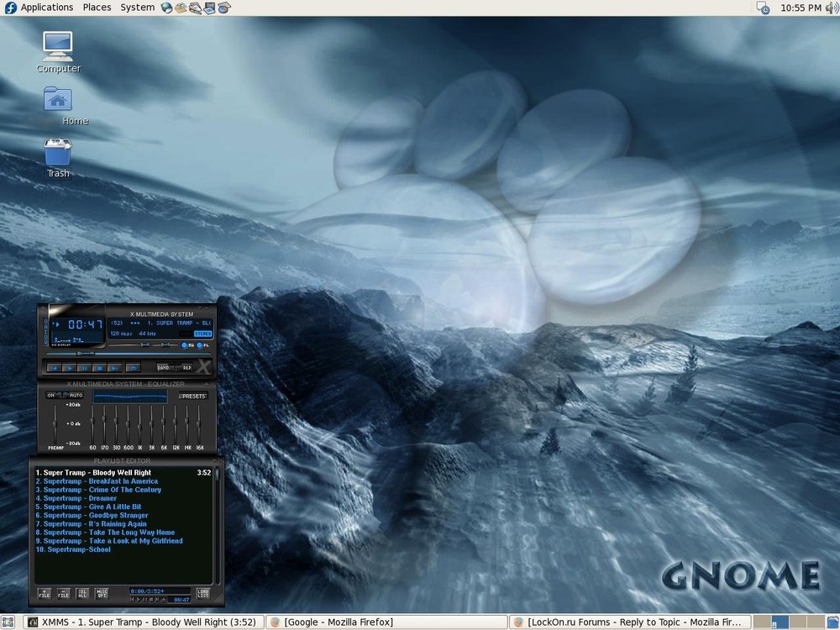Toggle the PL button to hide the playlist
The height and width of the screenshot is (630, 840).
coord(200,345)
